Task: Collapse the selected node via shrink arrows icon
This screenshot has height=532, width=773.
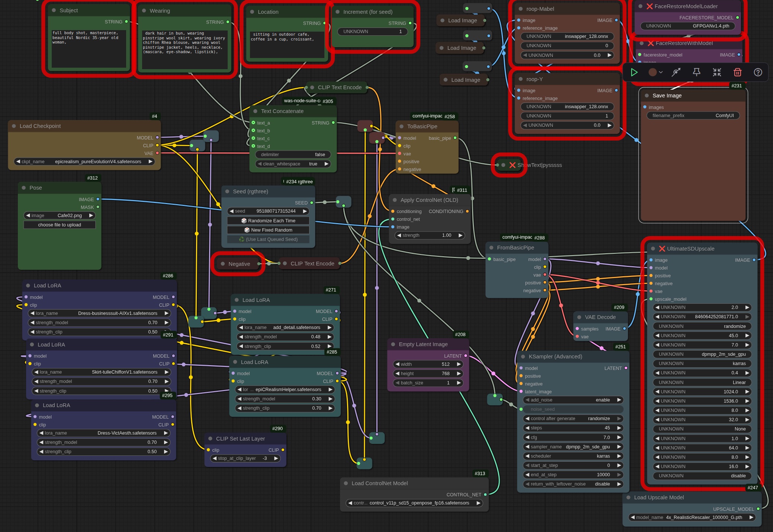Action: [717, 72]
